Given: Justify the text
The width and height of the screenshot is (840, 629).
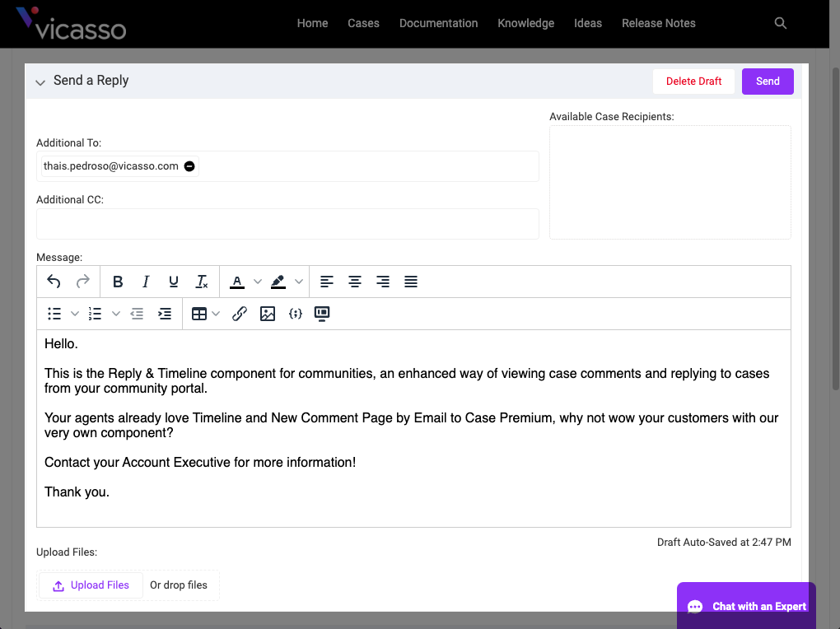Looking at the screenshot, I should click(411, 282).
